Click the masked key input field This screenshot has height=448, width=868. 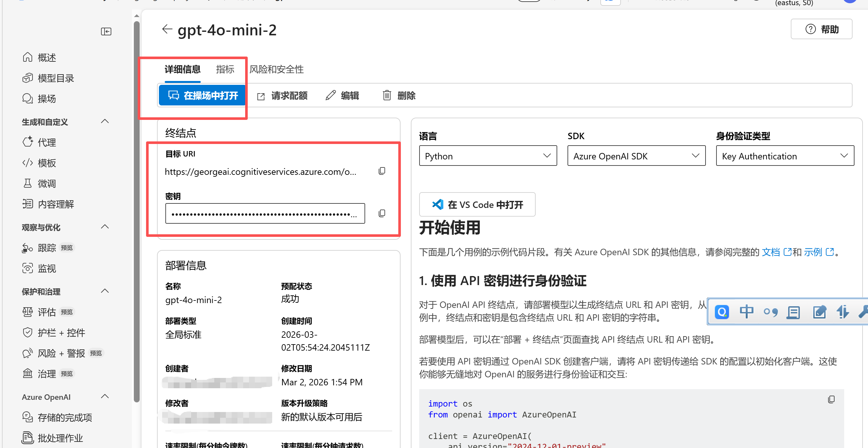pos(265,213)
